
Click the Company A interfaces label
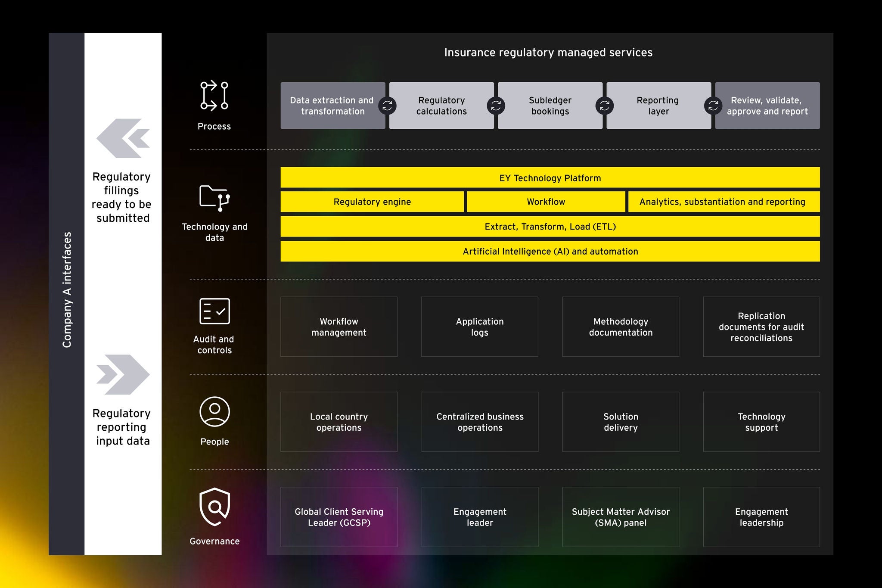coord(67,289)
